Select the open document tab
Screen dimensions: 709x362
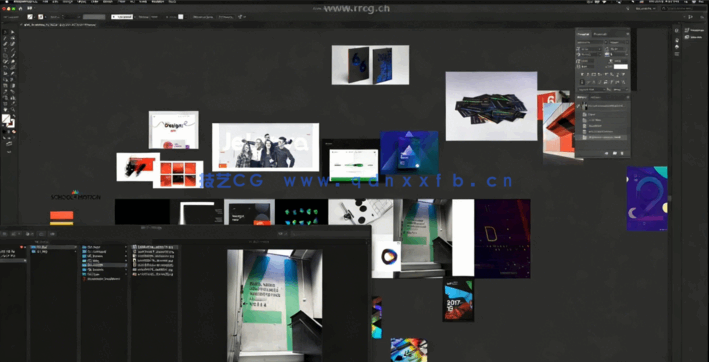59,24
